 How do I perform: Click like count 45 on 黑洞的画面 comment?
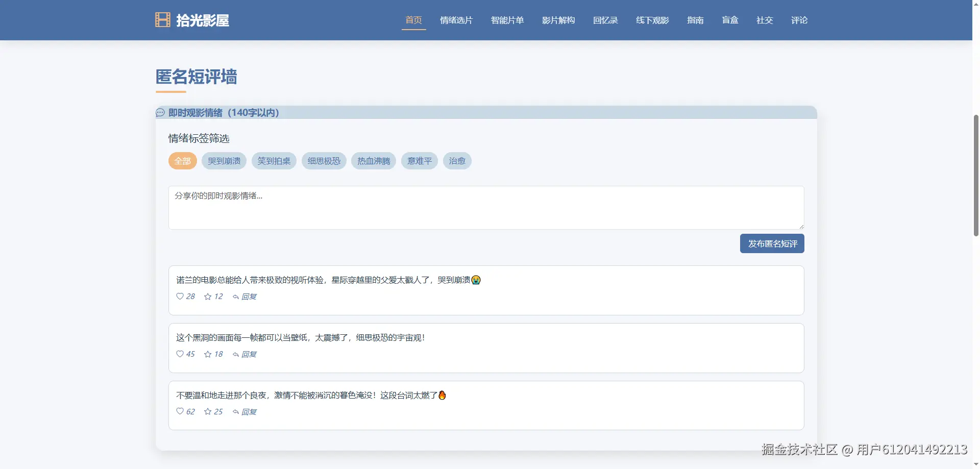click(190, 354)
